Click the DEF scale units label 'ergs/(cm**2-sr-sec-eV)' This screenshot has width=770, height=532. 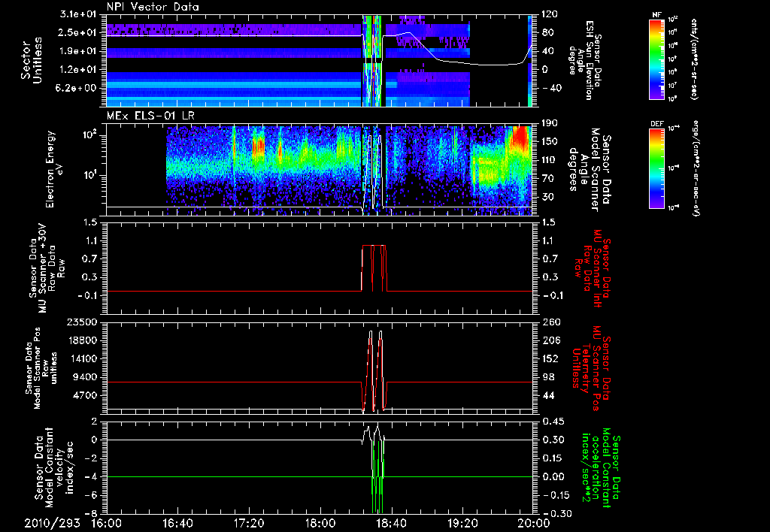point(695,169)
